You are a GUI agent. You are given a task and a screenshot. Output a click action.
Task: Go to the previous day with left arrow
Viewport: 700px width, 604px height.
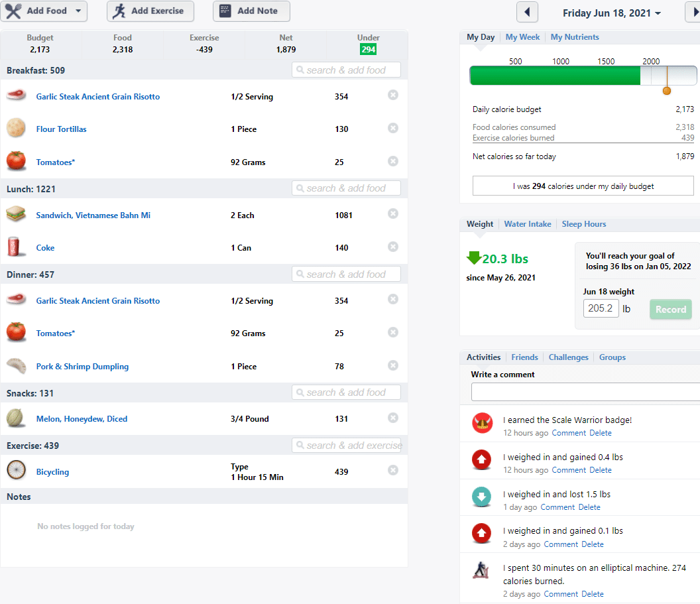click(x=527, y=12)
